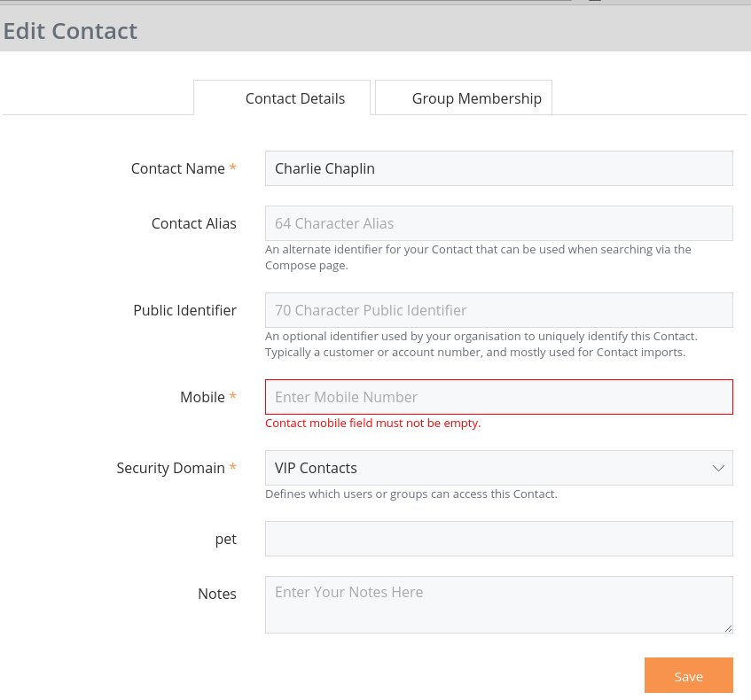Click the Edit Contact page heading
The width and height of the screenshot is (751, 700).
point(70,31)
